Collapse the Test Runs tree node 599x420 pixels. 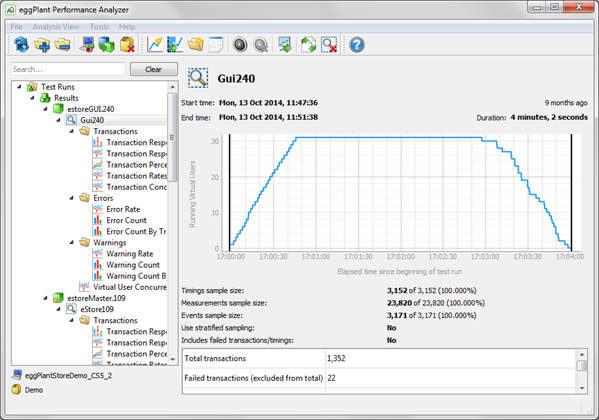(19, 87)
